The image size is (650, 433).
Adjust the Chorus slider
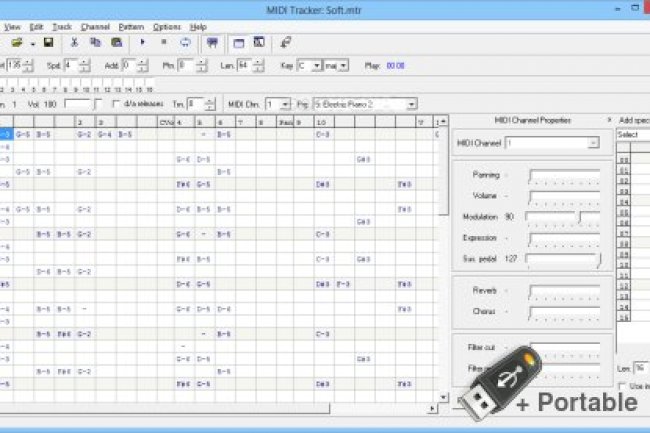(564, 312)
